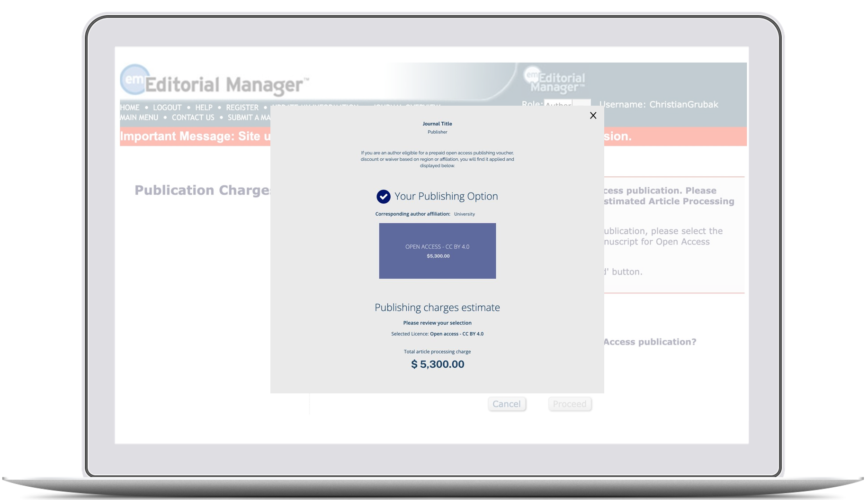
Task: Close the publishing charges dialog
Action: pyautogui.click(x=593, y=116)
